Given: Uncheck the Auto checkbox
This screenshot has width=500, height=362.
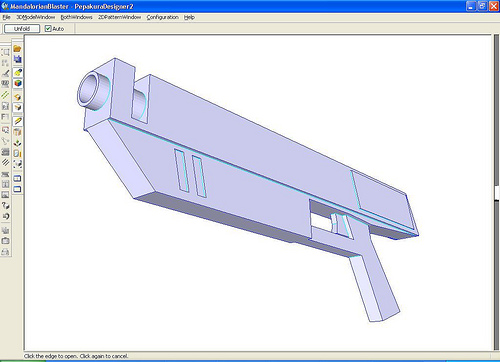Looking at the screenshot, I should point(48,29).
